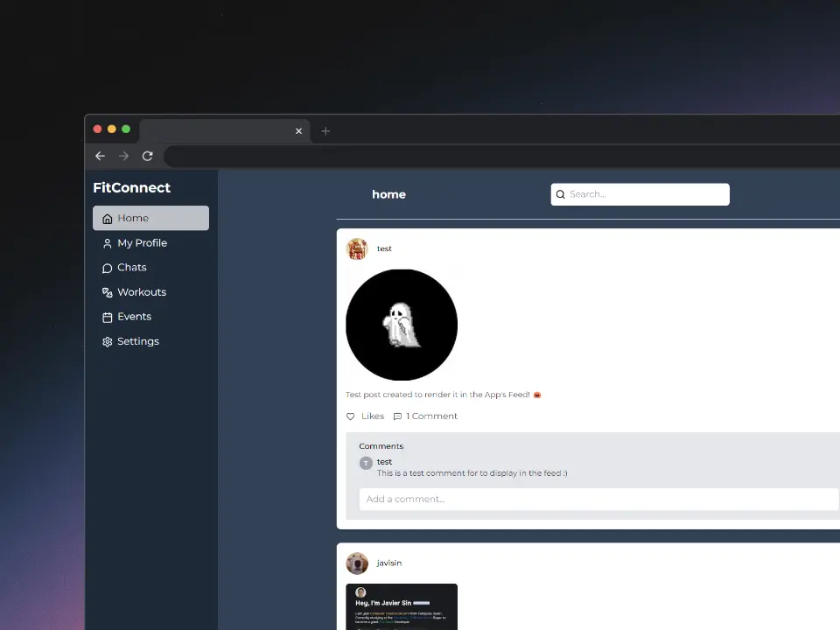Open the 1 Comment link on test's post
Viewport: 840px width, 630px height.
pyautogui.click(x=431, y=416)
